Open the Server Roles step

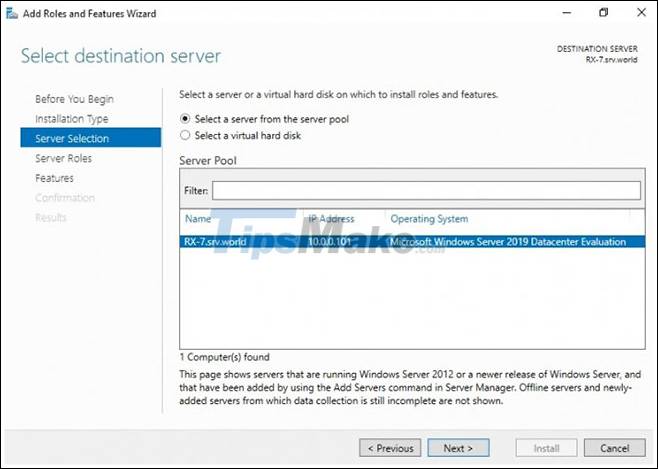point(63,158)
